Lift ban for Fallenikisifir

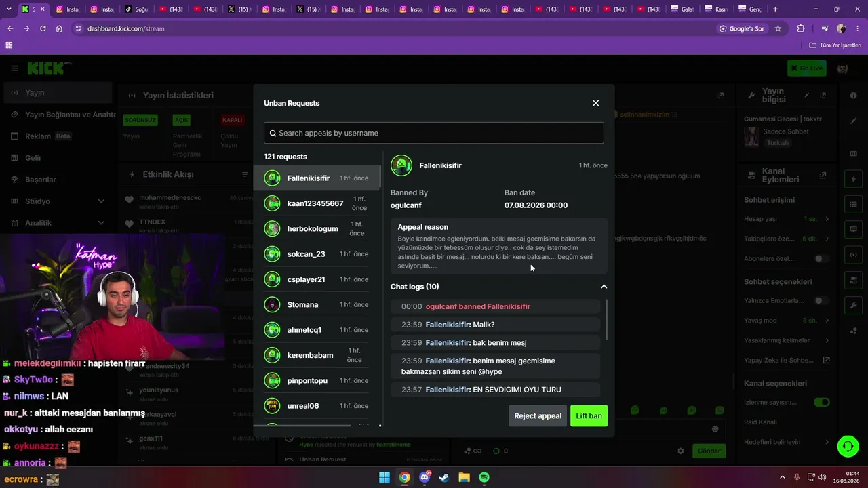tap(589, 415)
